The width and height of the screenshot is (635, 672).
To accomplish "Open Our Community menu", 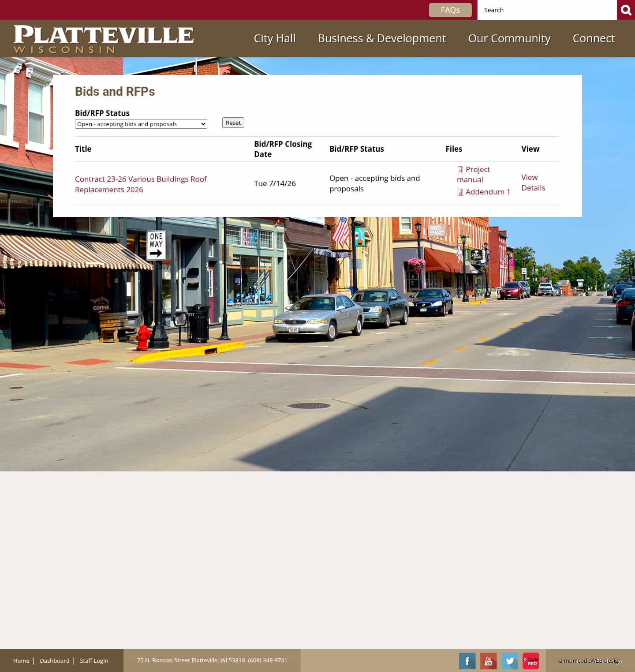I will pos(509,38).
